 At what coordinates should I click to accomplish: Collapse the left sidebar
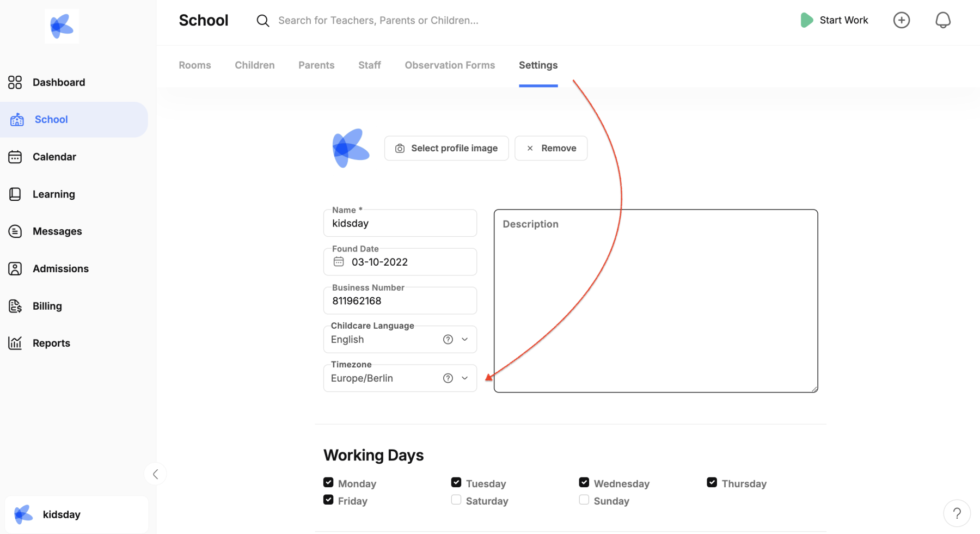click(155, 474)
